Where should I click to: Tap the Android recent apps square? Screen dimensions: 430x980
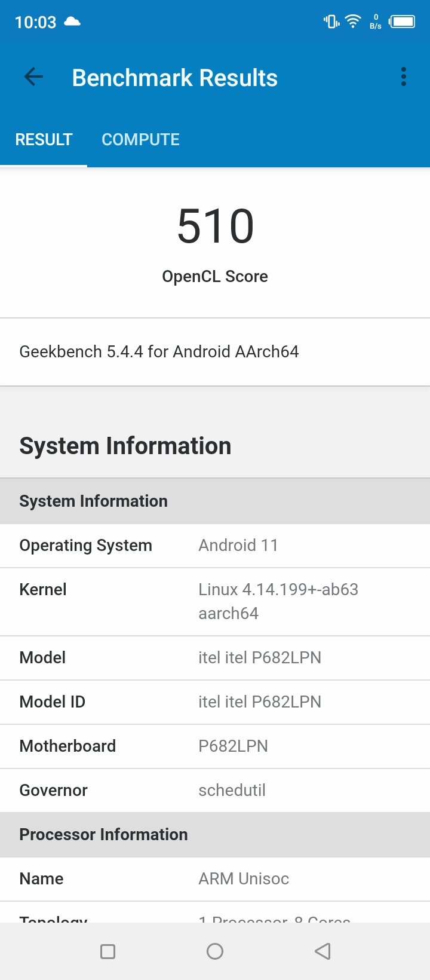coord(107,951)
